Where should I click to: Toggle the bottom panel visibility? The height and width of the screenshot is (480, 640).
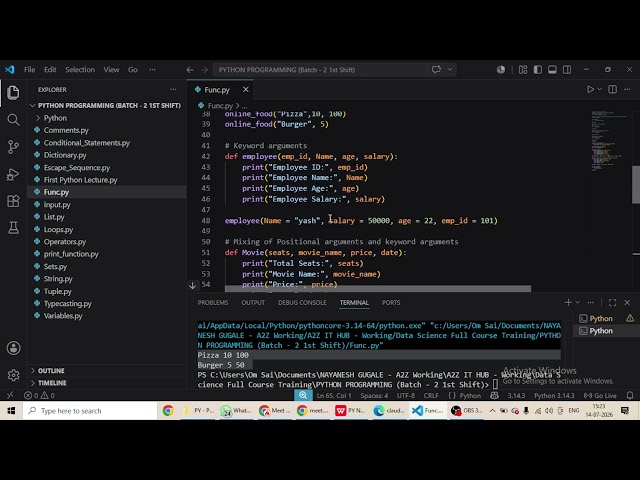(x=552, y=70)
